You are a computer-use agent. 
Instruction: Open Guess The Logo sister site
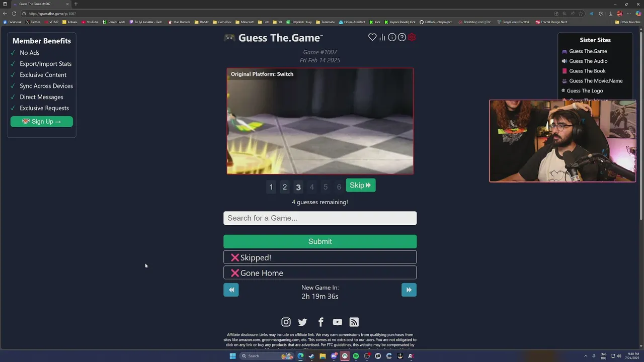point(585,91)
